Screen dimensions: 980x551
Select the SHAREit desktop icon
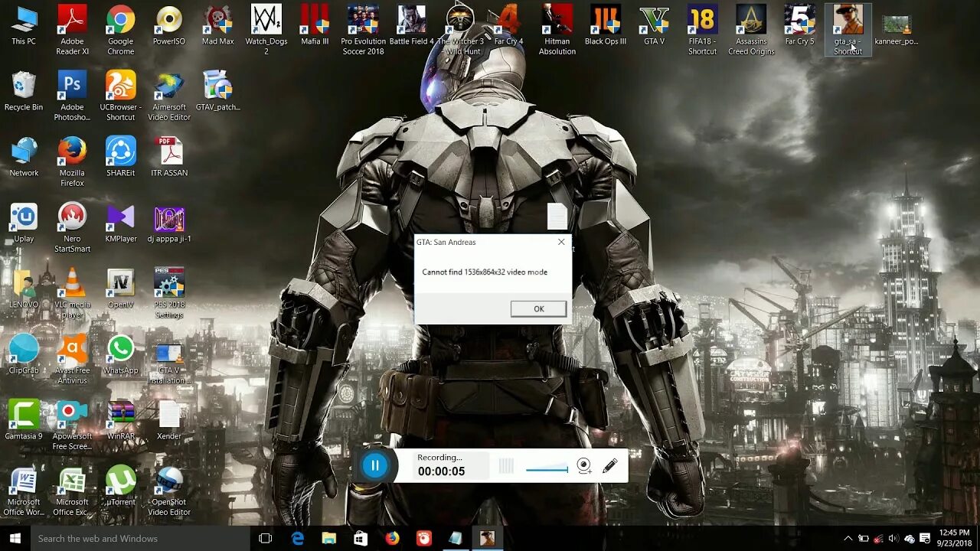[120, 157]
